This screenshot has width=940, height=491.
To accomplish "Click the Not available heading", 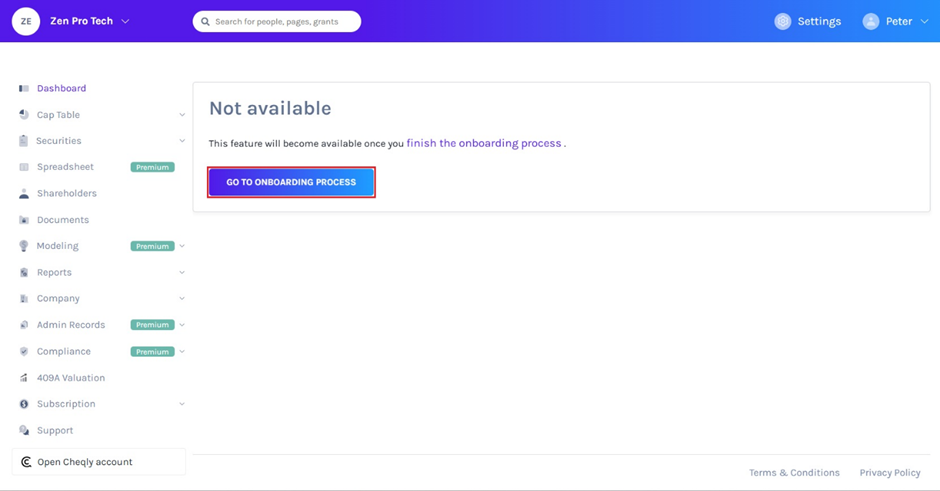I will 270,109.
